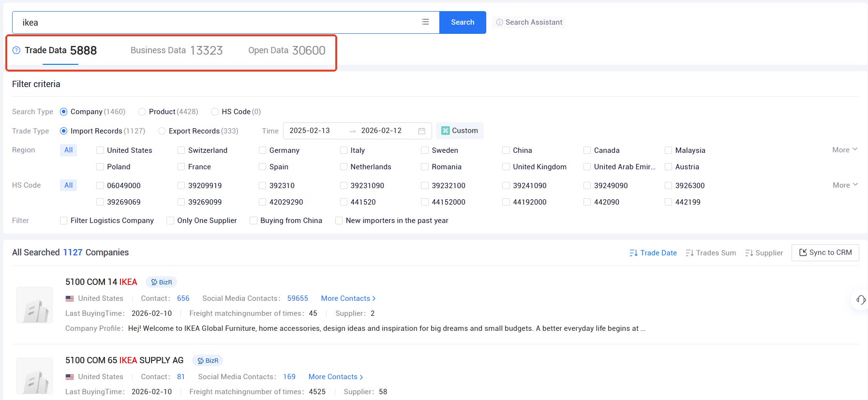
Task: Open More Contacts for IKEA SUPPLY AG
Action: pyautogui.click(x=336, y=377)
